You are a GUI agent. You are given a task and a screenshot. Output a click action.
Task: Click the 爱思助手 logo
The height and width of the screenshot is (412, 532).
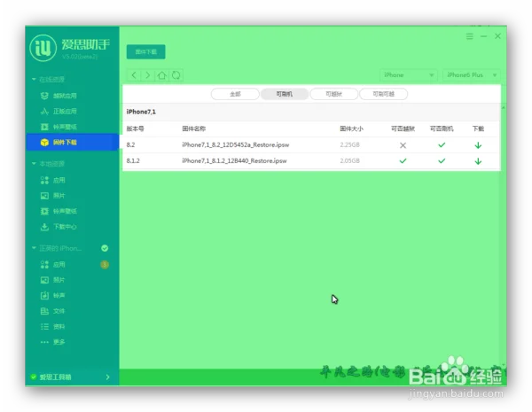(x=43, y=48)
